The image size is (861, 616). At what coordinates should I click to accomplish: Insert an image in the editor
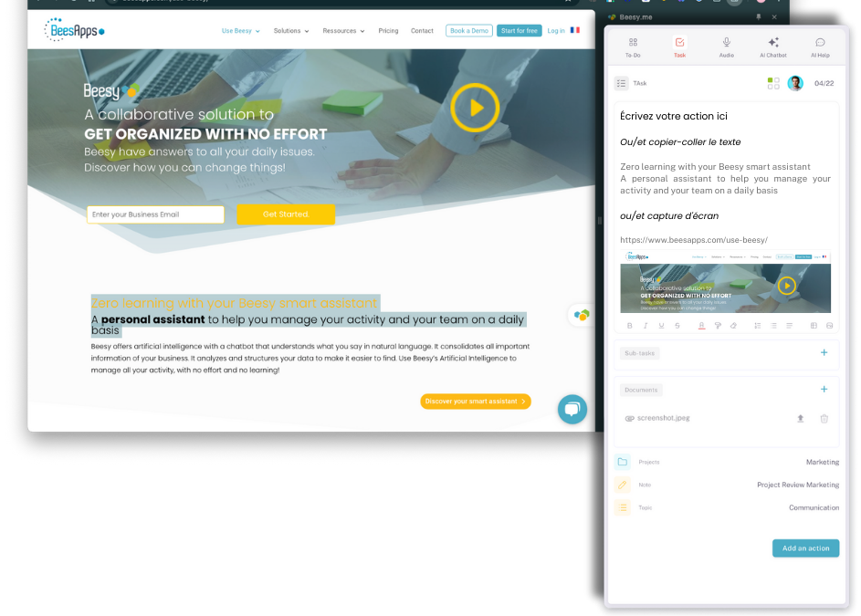point(829,326)
